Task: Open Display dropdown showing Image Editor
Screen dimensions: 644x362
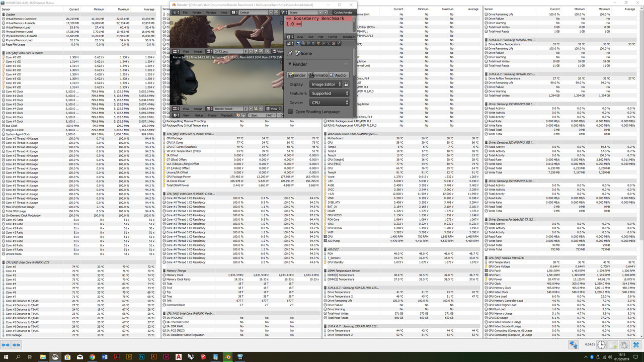Action: [x=326, y=84]
